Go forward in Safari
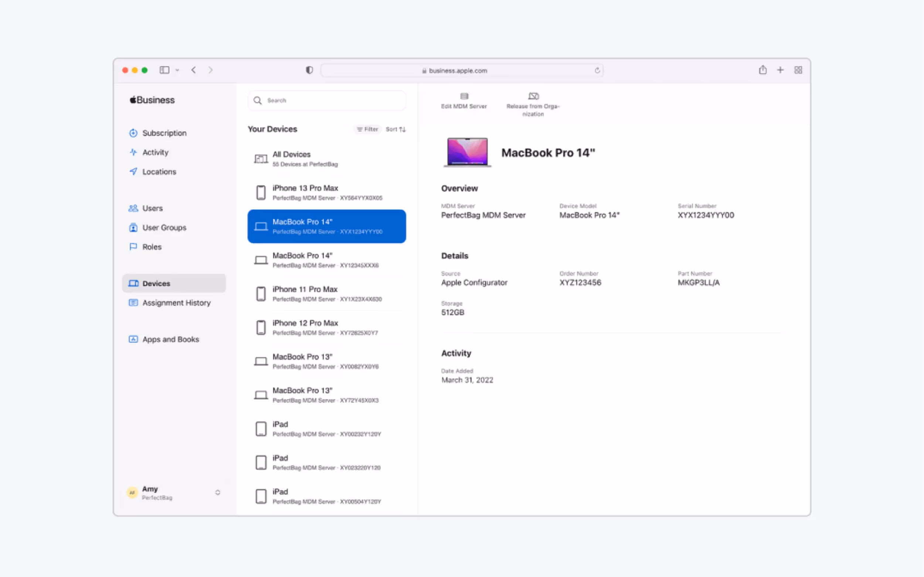This screenshot has width=924, height=577. (x=210, y=70)
